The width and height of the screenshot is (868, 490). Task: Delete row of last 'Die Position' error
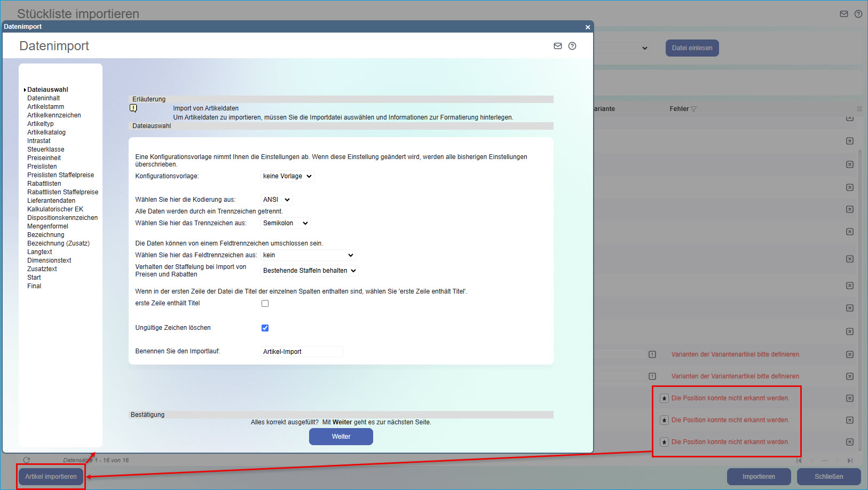pos(850,442)
